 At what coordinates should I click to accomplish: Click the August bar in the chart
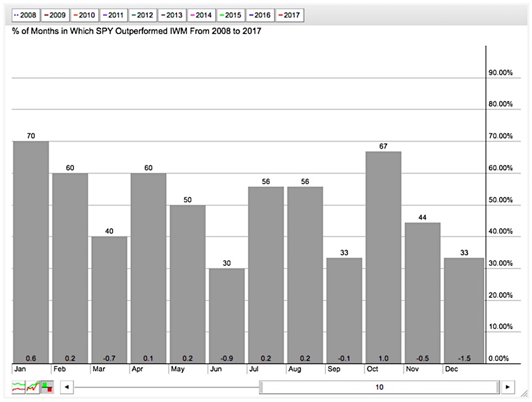point(305,275)
